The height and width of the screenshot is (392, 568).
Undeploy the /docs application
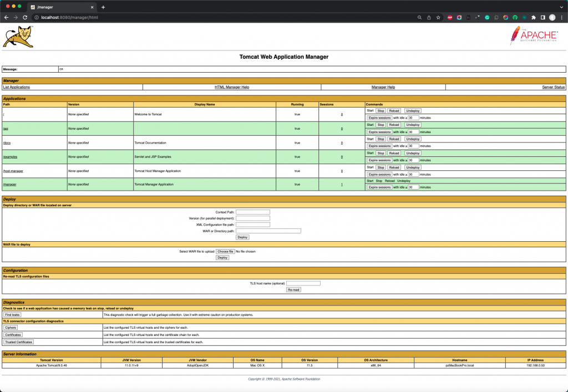pos(413,139)
